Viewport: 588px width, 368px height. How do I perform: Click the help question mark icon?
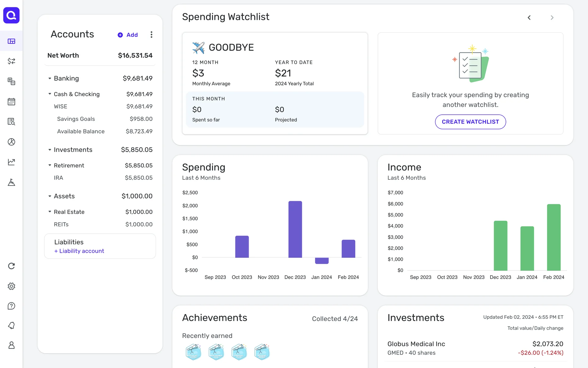click(11, 306)
